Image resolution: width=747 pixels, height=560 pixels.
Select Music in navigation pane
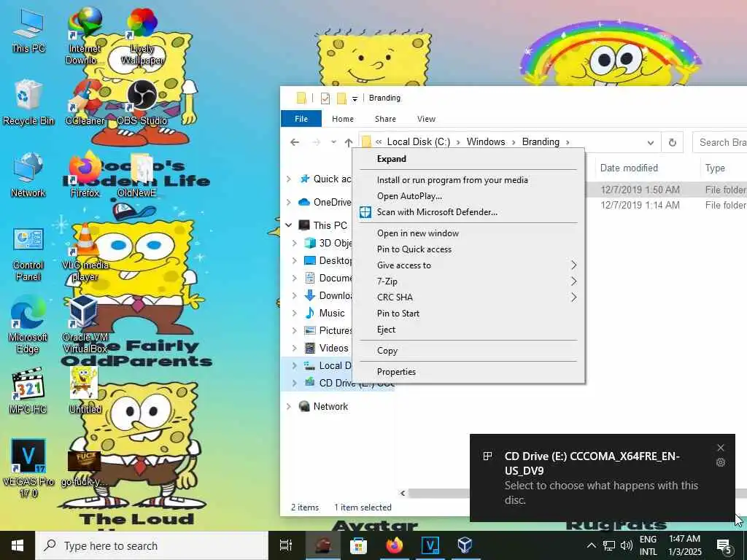point(332,314)
